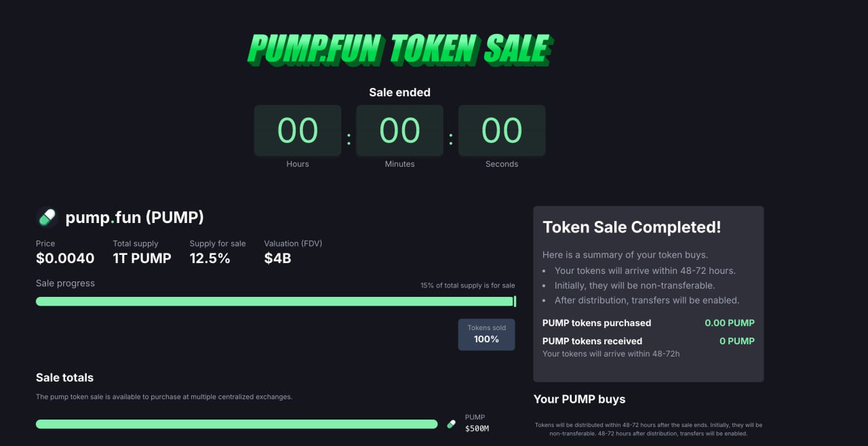This screenshot has width=868, height=446.
Task: Click the $0.0040 price value
Action: [x=65, y=258]
